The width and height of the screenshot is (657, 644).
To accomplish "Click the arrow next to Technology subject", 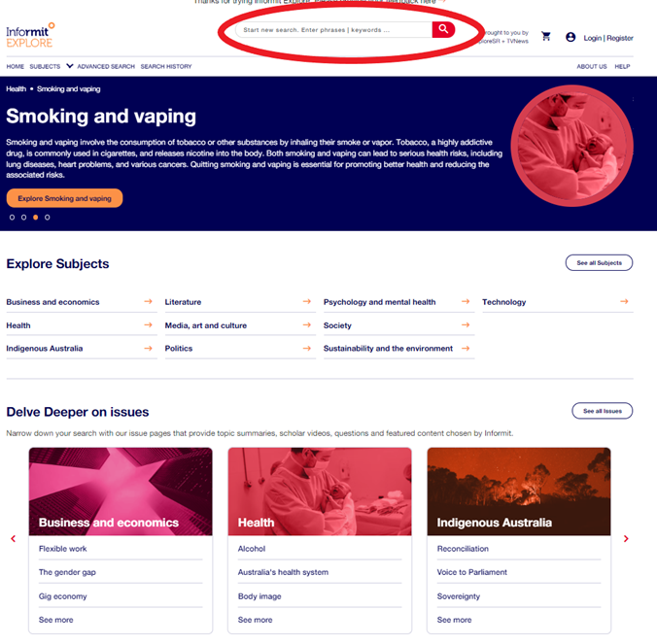I will tap(624, 301).
